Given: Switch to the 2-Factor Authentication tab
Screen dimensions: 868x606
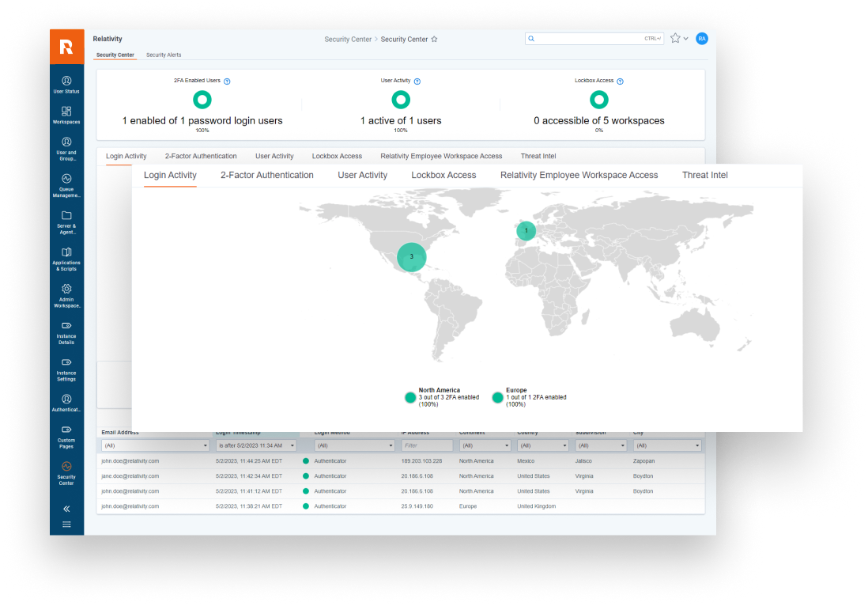Looking at the screenshot, I should coord(266,175).
